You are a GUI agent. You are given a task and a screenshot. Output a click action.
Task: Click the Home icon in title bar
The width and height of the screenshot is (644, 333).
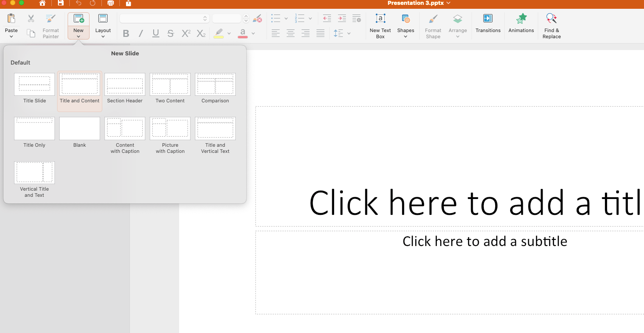click(42, 4)
